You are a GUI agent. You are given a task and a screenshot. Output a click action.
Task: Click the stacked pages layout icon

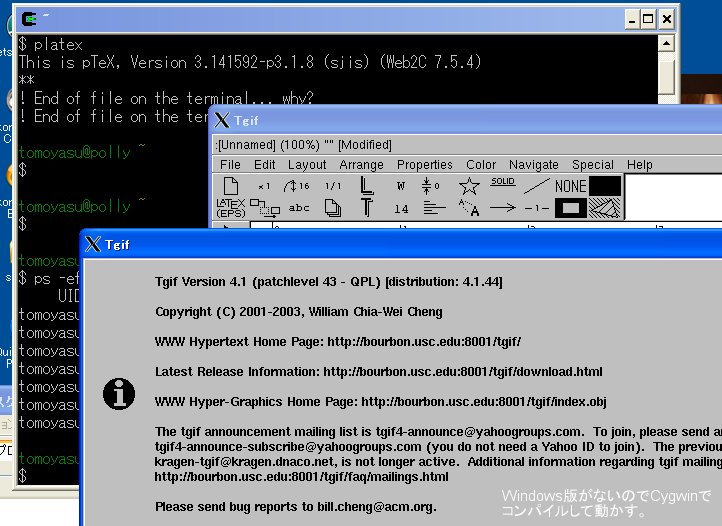[332, 208]
